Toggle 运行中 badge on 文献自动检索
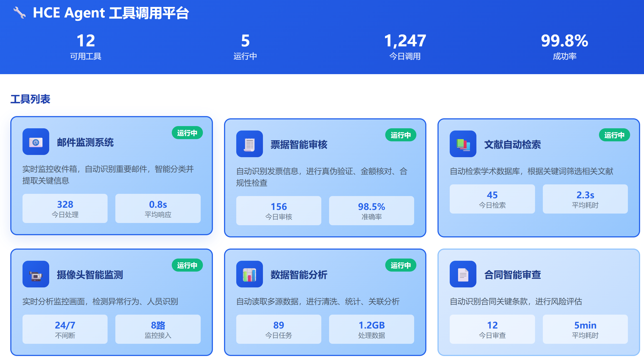 click(614, 135)
